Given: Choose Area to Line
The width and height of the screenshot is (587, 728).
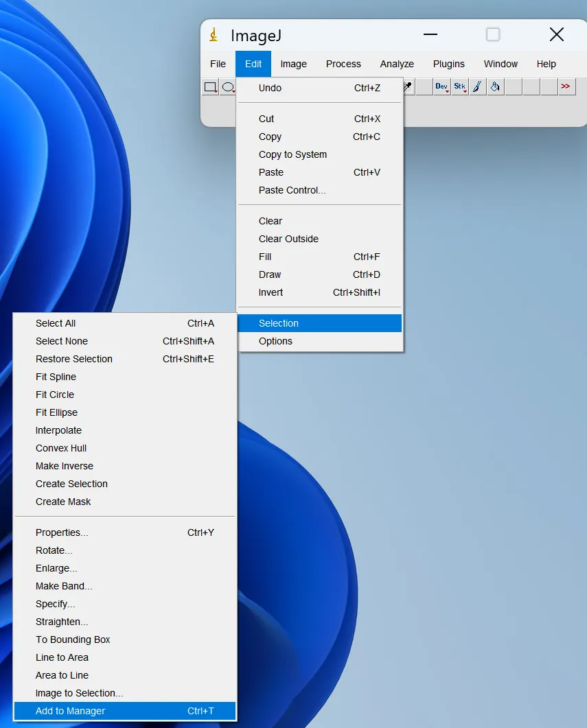Looking at the screenshot, I should tap(125, 675).
